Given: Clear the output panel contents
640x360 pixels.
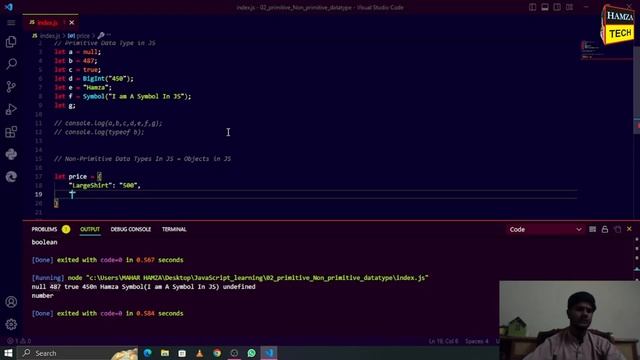Looking at the screenshot, I should (x=592, y=229).
